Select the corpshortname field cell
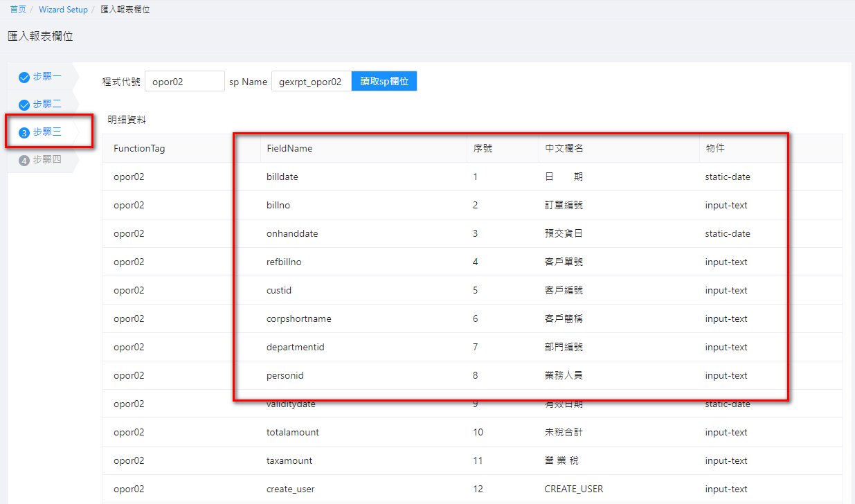 point(298,318)
